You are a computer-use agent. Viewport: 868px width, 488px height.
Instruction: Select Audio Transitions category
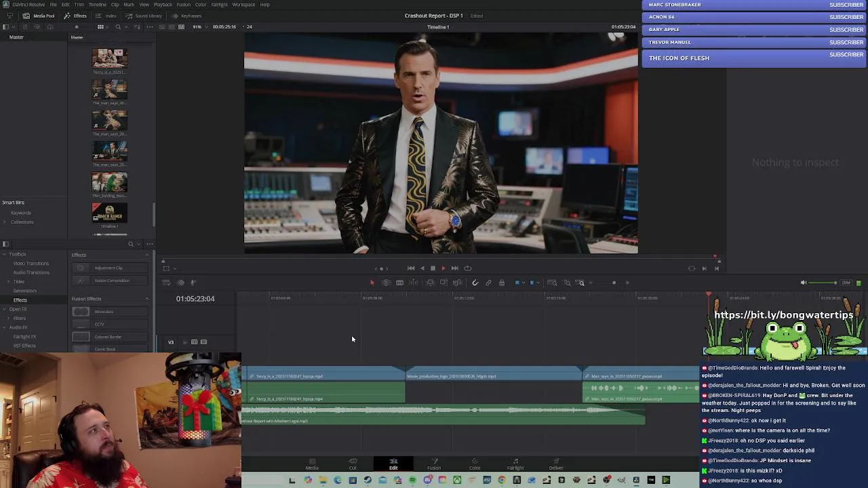tap(31, 272)
